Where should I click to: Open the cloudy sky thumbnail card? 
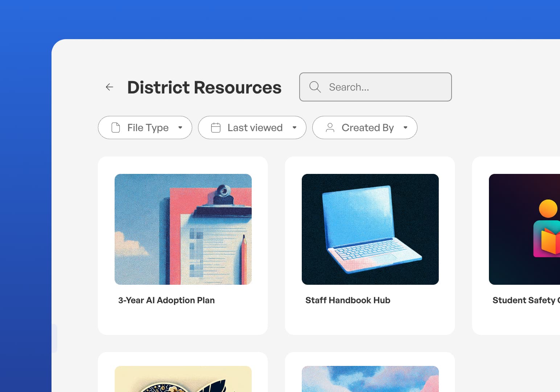click(x=370, y=379)
